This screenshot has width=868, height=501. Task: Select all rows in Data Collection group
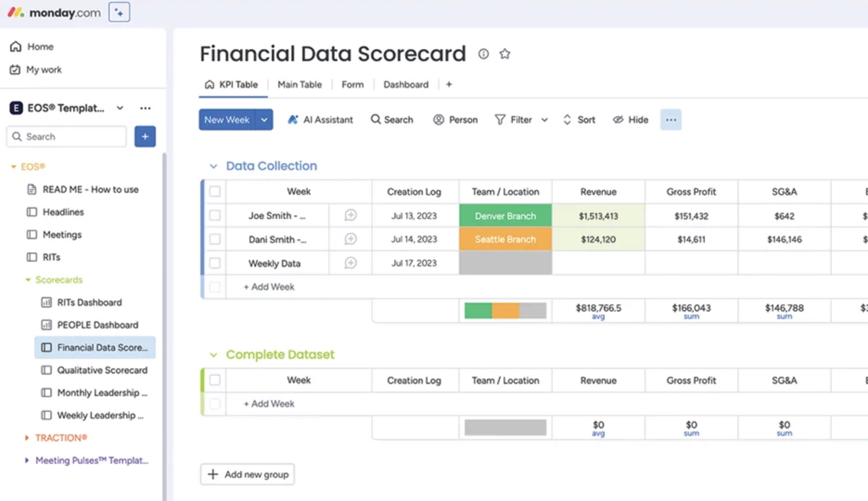[215, 192]
